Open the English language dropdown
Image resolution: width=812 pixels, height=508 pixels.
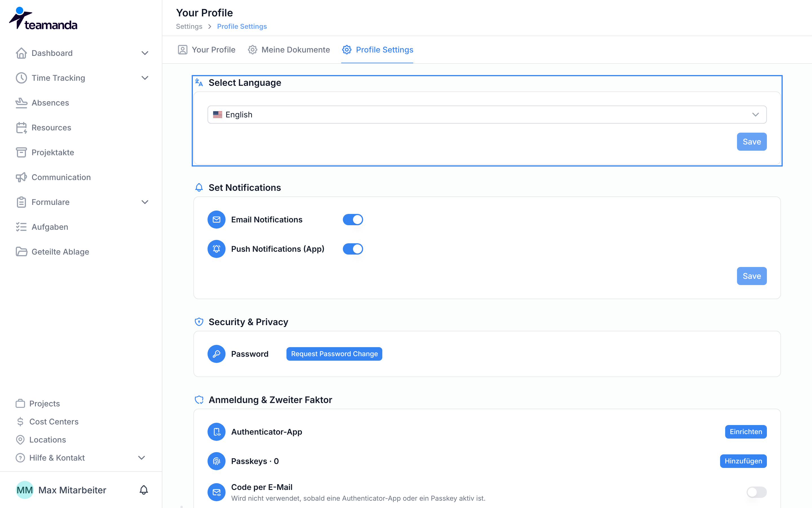(x=487, y=115)
